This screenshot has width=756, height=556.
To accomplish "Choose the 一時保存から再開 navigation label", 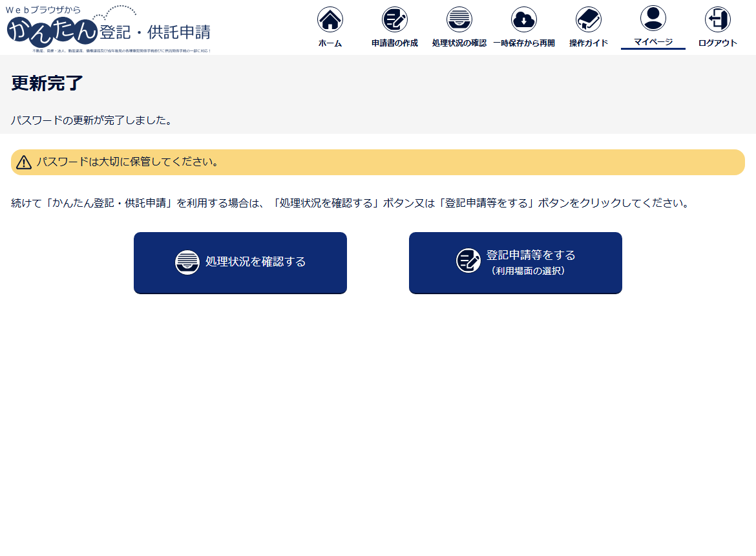I will [x=524, y=43].
